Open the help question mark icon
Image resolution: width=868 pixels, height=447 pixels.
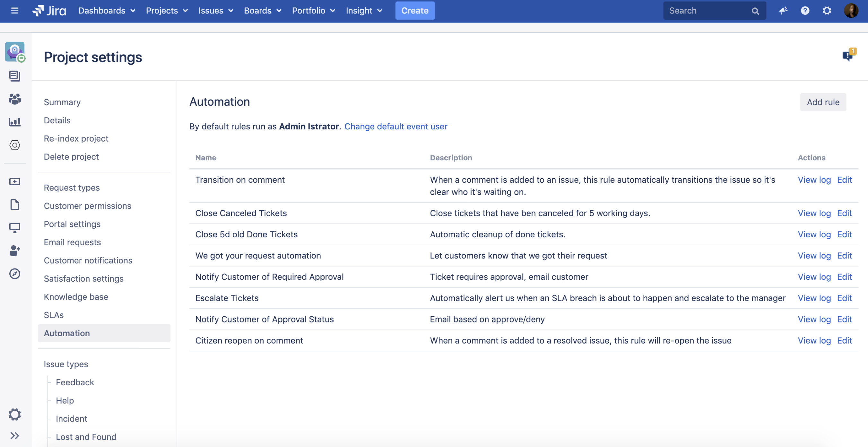click(x=805, y=11)
